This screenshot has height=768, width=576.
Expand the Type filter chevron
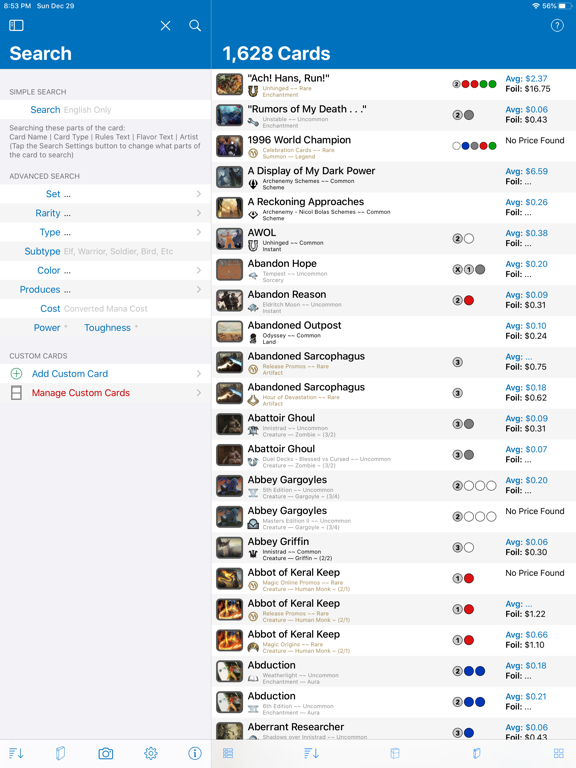click(198, 232)
